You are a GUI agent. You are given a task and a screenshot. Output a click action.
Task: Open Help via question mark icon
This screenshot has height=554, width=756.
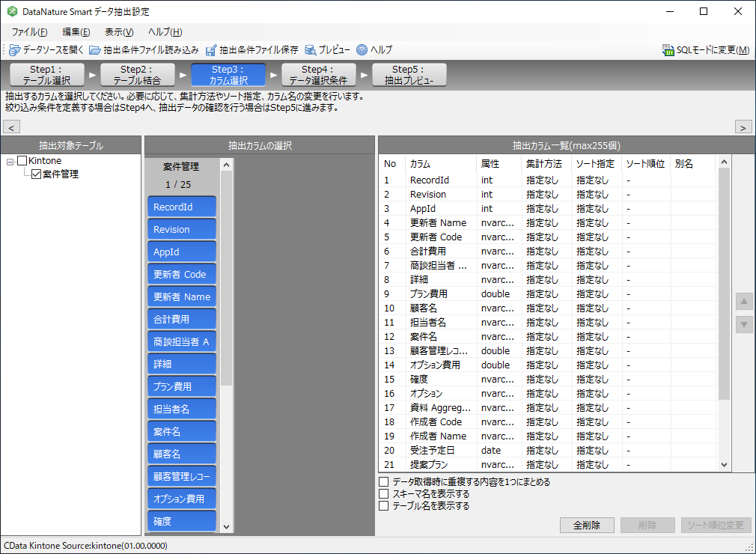coord(362,49)
